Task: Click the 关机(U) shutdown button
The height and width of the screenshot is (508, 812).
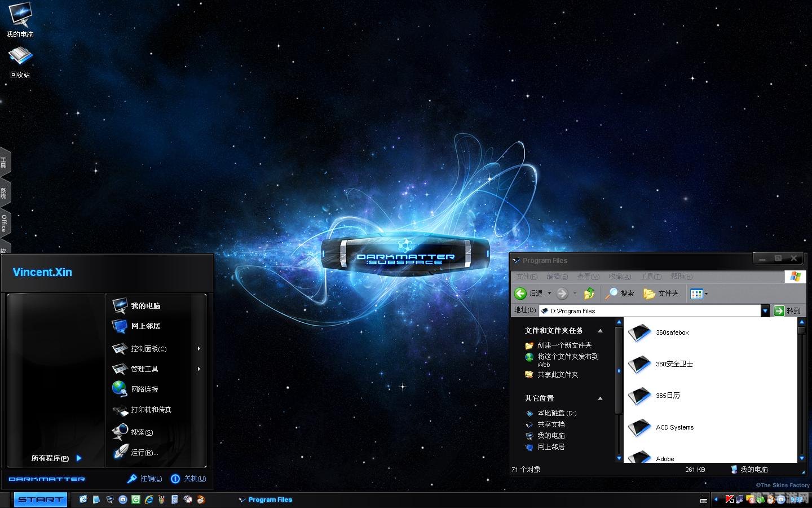Action: pyautogui.click(x=188, y=479)
